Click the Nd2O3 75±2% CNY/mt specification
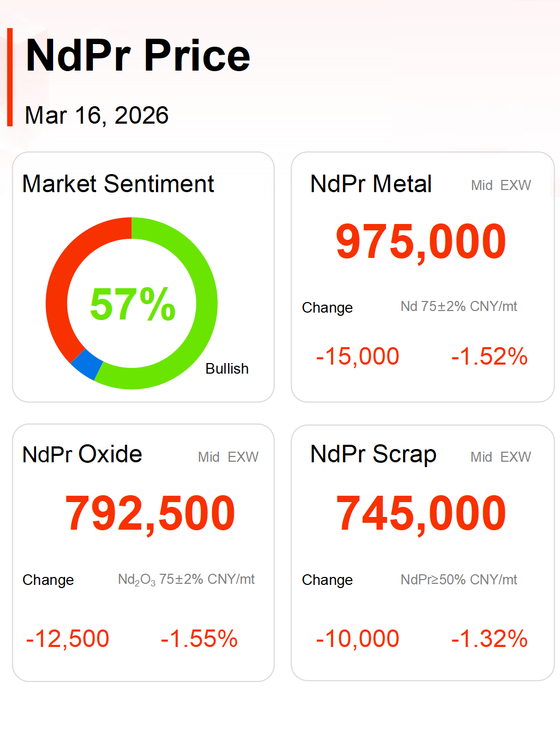Viewport: 560px width, 742px height. click(186, 579)
